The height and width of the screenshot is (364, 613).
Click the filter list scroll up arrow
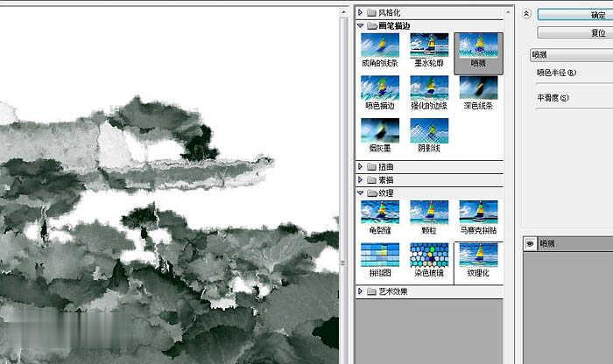pos(508,12)
